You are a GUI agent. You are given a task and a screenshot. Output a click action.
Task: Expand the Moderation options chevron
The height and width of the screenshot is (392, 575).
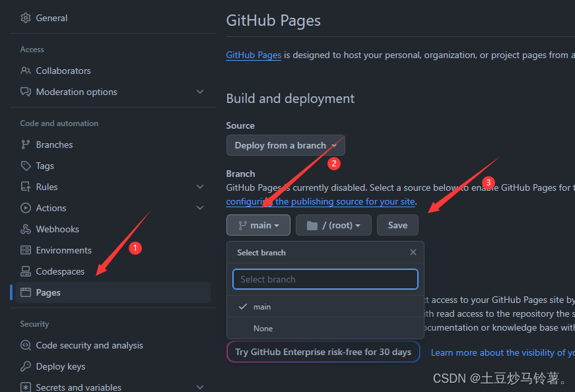[x=200, y=92]
